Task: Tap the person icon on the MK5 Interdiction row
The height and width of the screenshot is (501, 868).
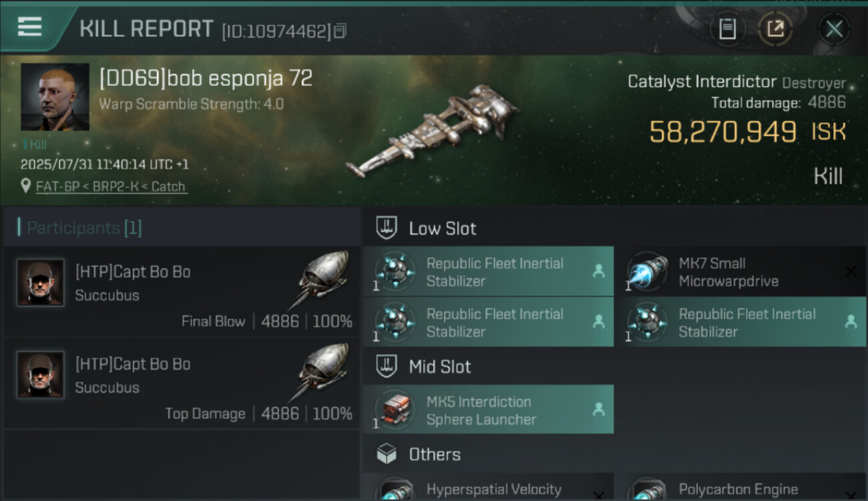Action: coord(598,409)
